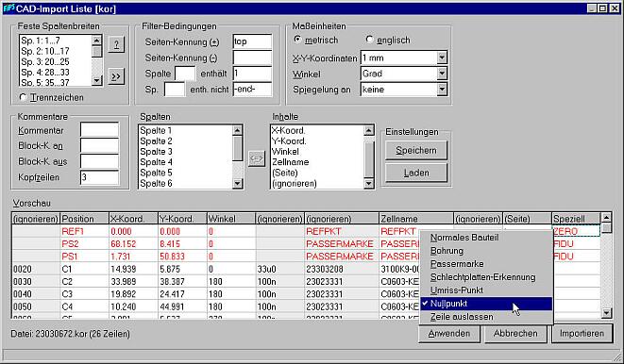Choose 'Umriss-Punkt' from the context menu
Viewport: 624px width, 364px height.
[x=486, y=290]
